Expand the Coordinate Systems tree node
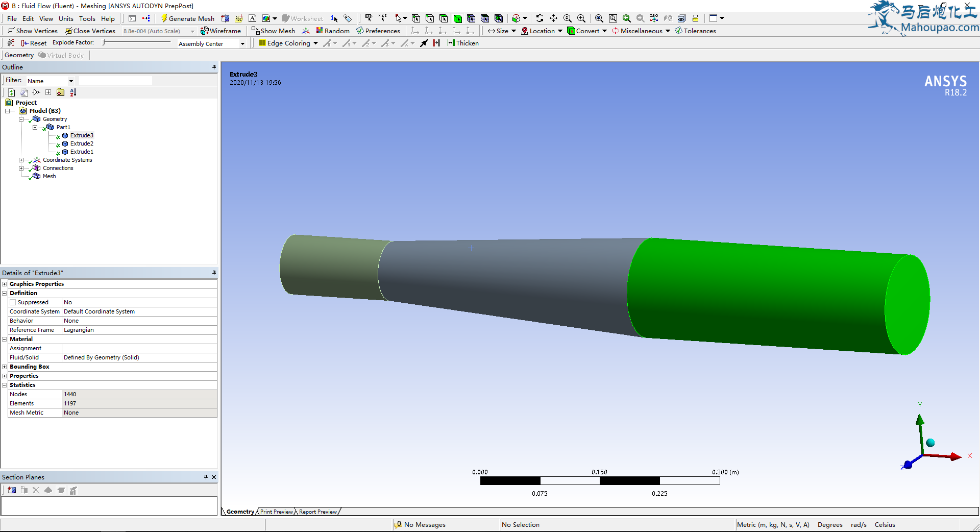980x532 pixels. pos(21,160)
